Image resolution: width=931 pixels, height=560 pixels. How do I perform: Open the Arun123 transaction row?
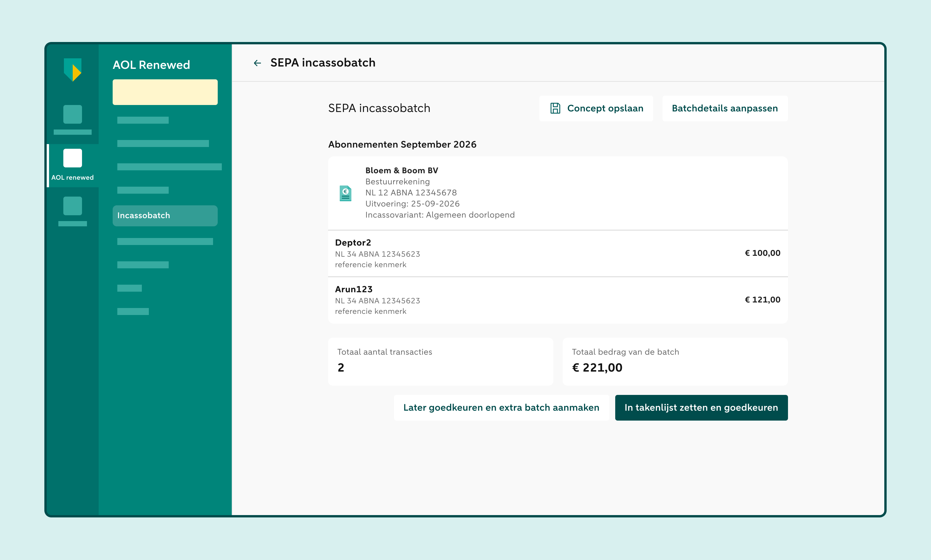coord(558,300)
